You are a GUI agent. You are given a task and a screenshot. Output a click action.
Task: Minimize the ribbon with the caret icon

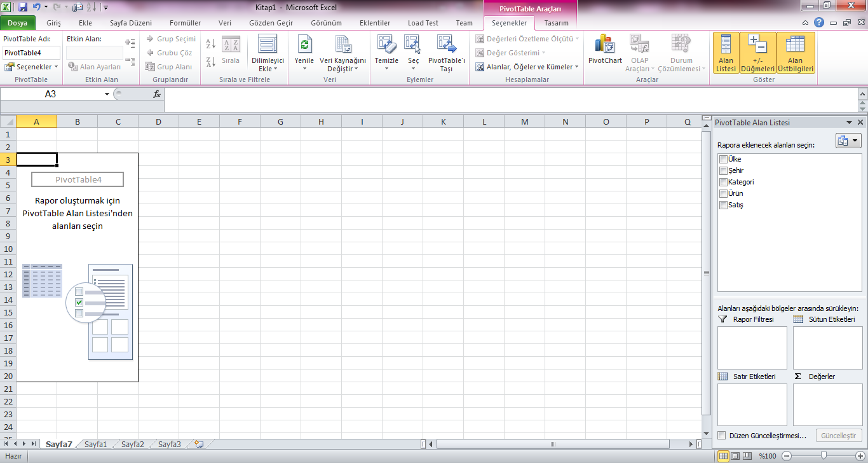tap(806, 22)
